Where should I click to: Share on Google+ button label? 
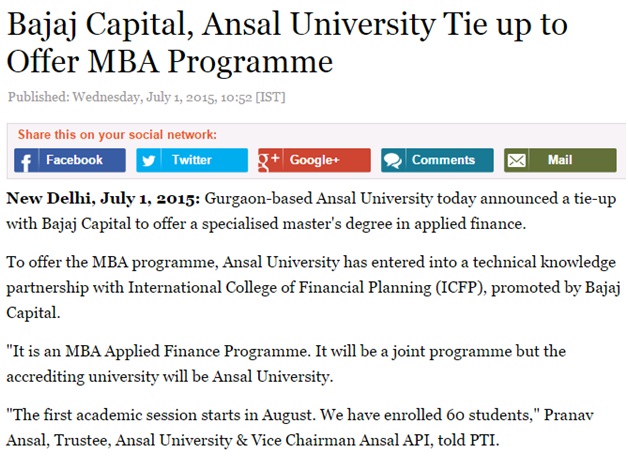pyautogui.click(x=314, y=160)
